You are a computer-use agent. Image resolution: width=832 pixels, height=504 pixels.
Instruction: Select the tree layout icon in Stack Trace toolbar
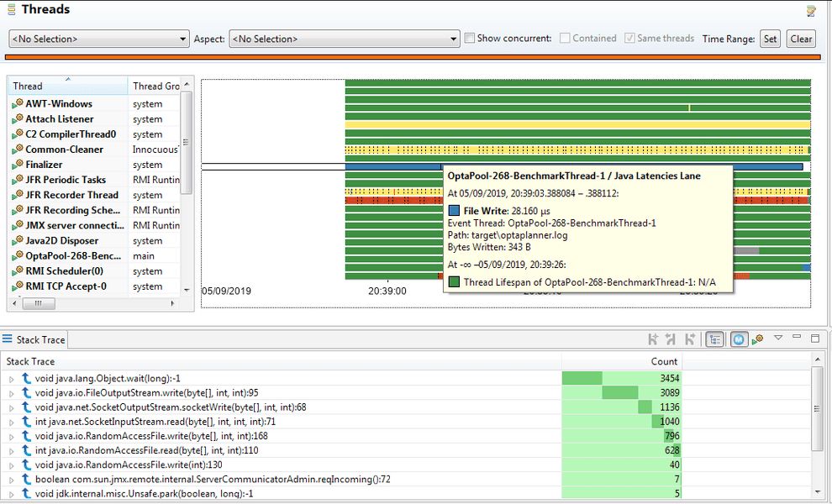716,339
